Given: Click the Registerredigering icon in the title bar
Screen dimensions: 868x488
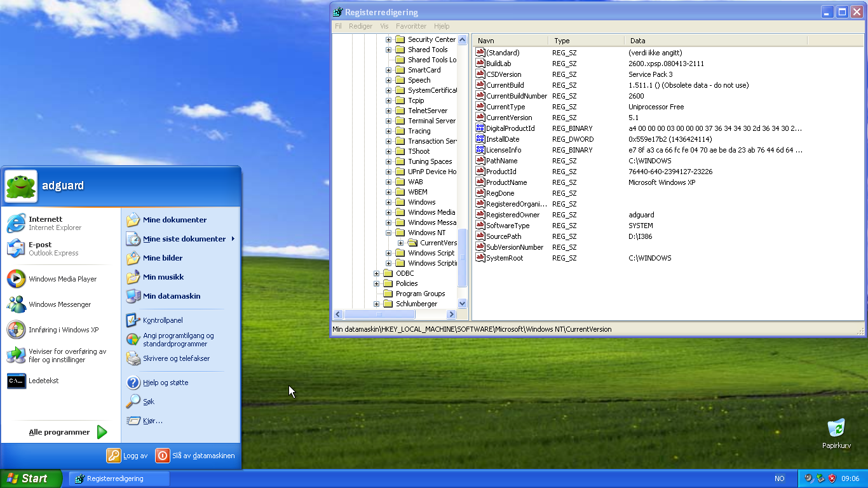Looking at the screenshot, I should tap(337, 11).
